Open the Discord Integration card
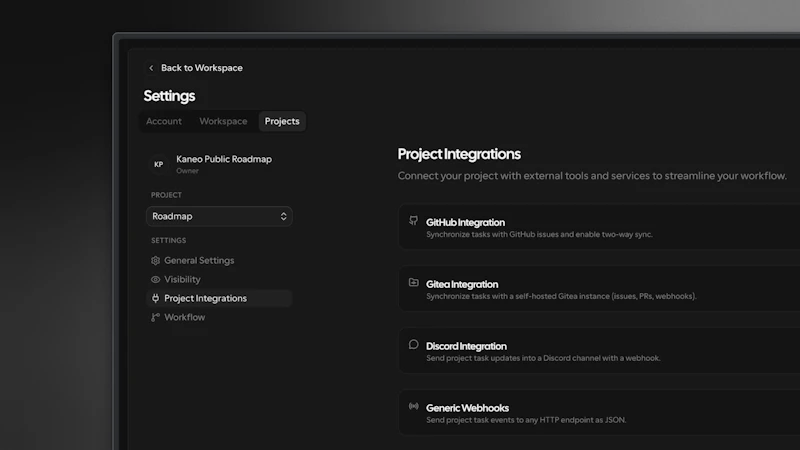The height and width of the screenshot is (450, 800). click(x=599, y=351)
